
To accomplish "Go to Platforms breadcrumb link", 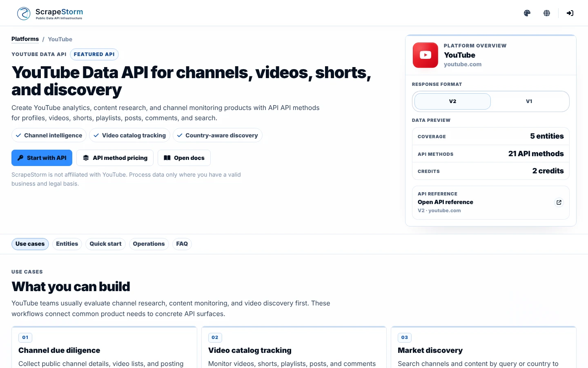I will coord(25,39).
